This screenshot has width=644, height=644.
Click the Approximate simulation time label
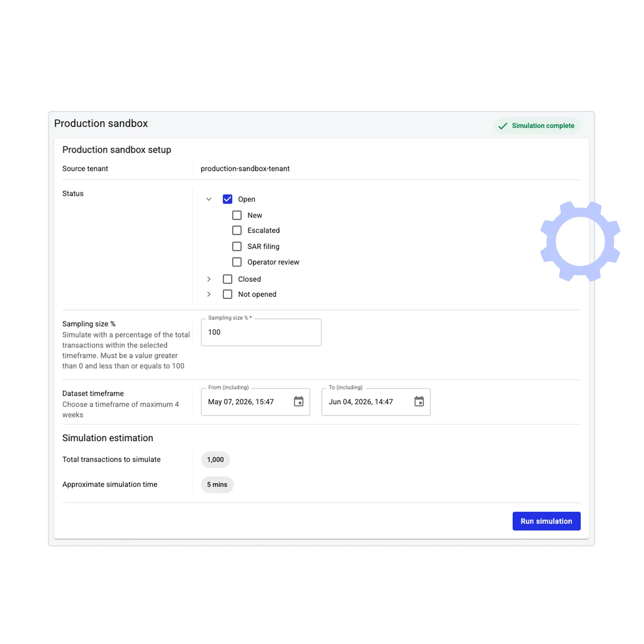point(110,485)
